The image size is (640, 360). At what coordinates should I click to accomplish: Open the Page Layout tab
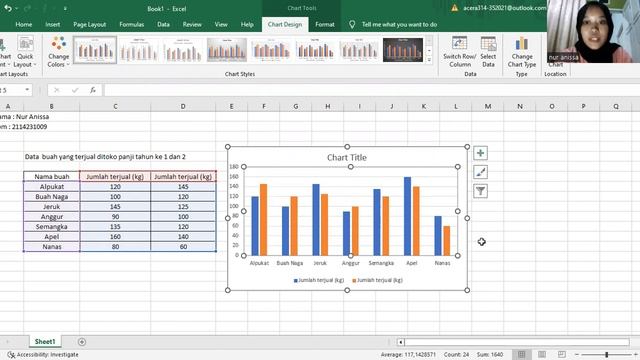89,24
